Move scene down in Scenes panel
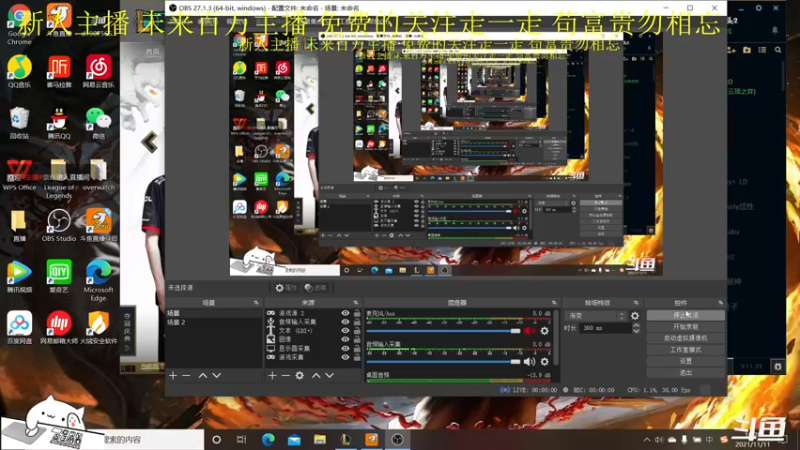The width and height of the screenshot is (800, 450). 217,376
